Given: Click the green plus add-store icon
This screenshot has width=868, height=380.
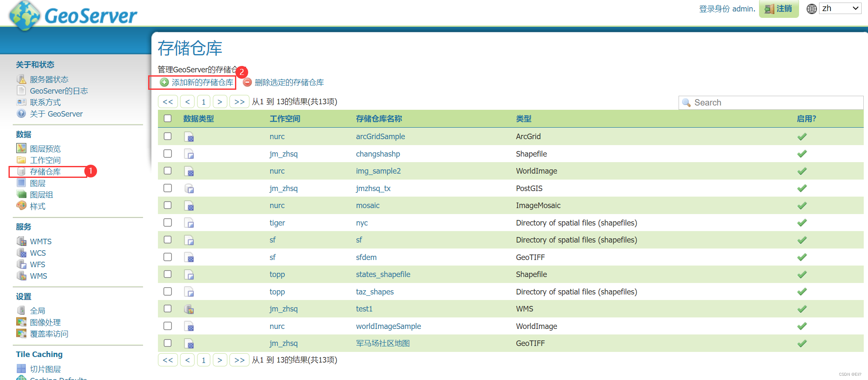Looking at the screenshot, I should 164,82.
